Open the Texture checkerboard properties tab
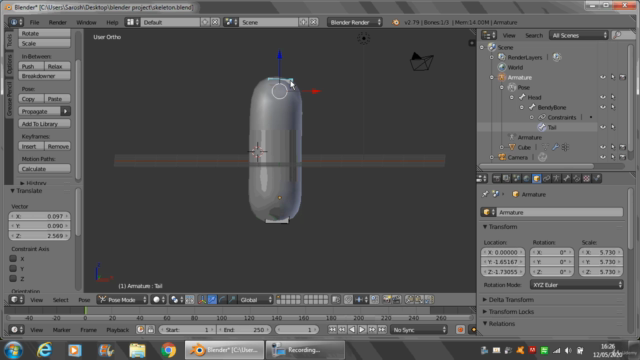Image resolution: width=640 pixels, height=360 pixels. (x=587, y=178)
